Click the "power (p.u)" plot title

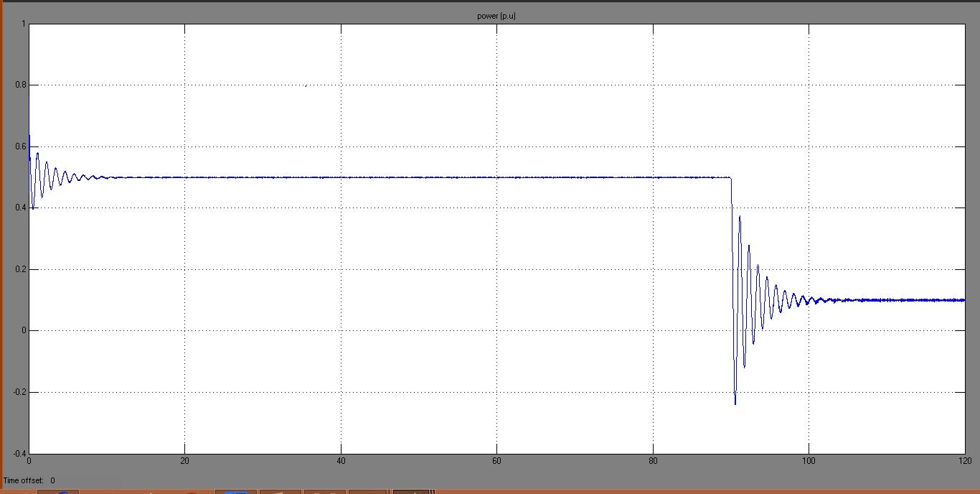tap(496, 17)
